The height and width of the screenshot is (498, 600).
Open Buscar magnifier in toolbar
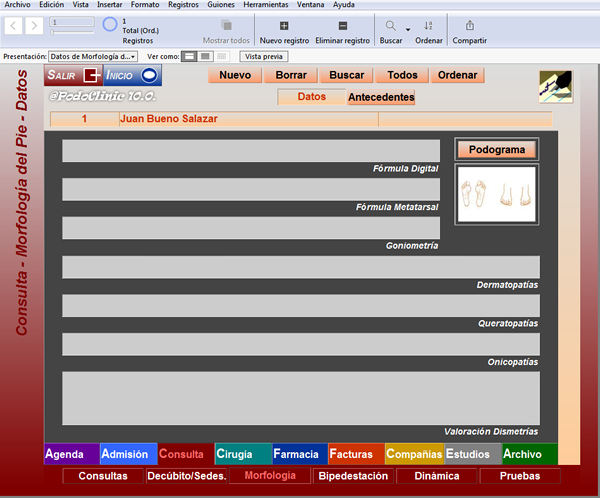coord(390,26)
